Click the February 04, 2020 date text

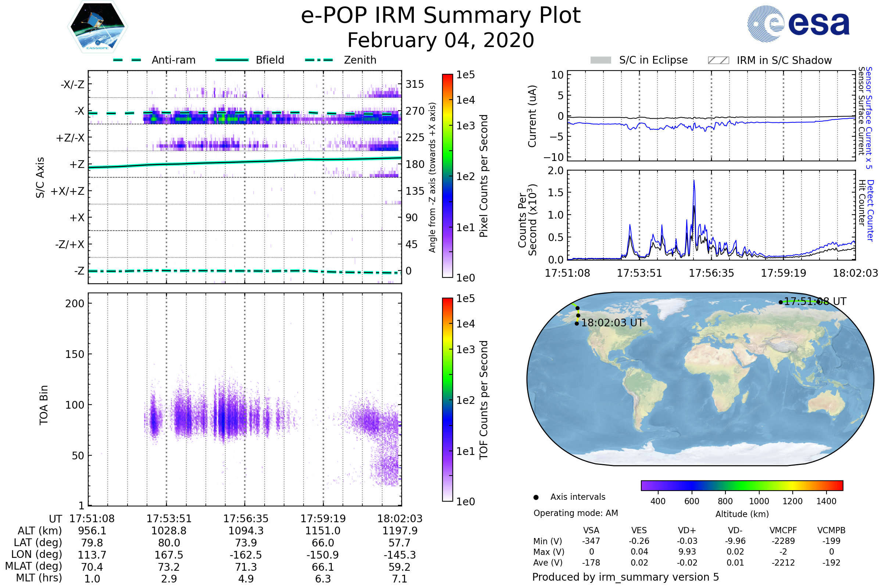tap(441, 40)
